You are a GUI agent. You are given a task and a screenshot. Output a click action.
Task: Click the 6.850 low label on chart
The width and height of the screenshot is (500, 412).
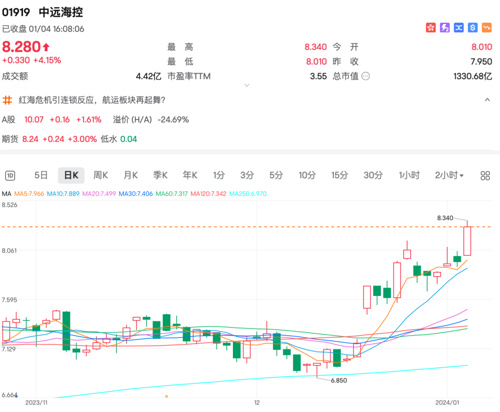point(339,380)
